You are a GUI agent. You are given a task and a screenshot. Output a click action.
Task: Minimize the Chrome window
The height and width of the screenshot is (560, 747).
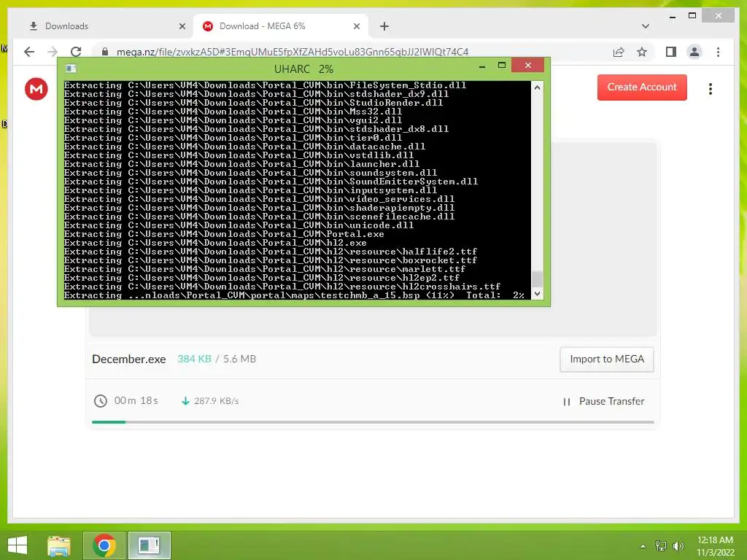click(x=672, y=16)
